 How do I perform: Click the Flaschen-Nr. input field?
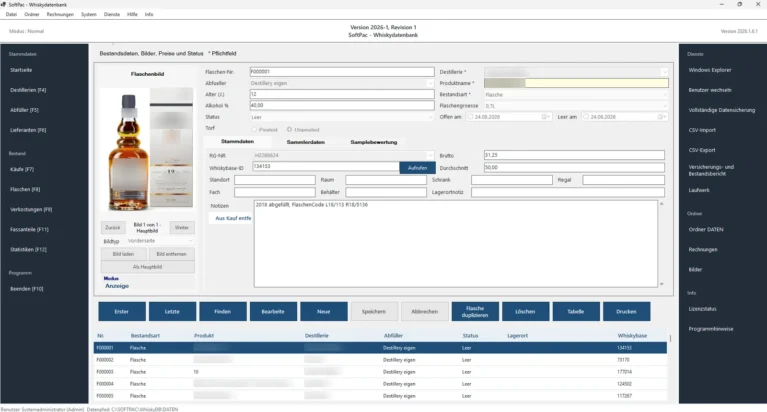(342, 72)
